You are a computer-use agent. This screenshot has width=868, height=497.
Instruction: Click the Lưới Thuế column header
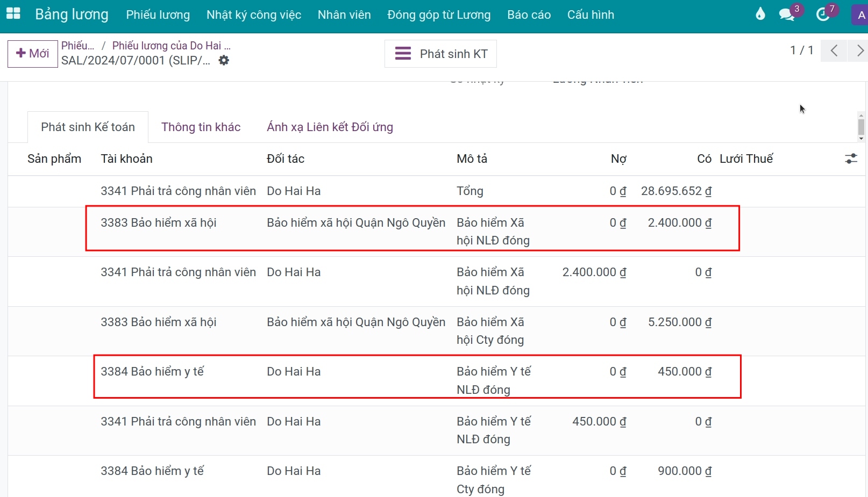tap(746, 159)
